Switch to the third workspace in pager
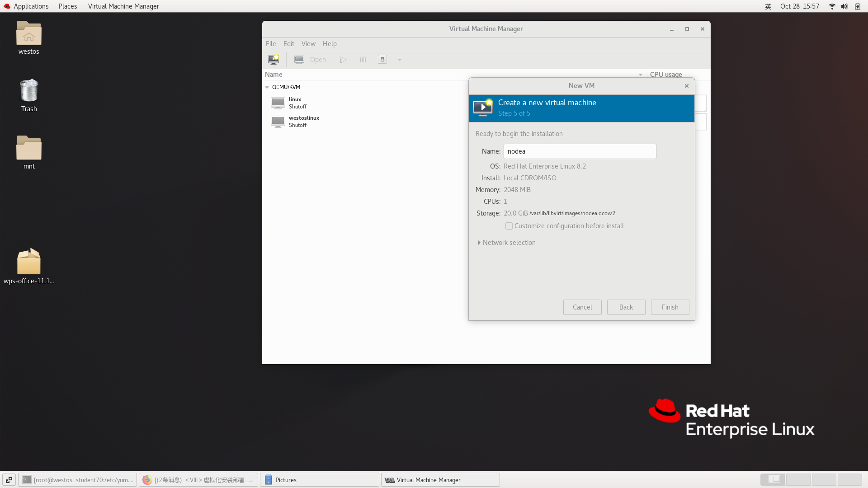This screenshot has width=868, height=488. pos(824,479)
